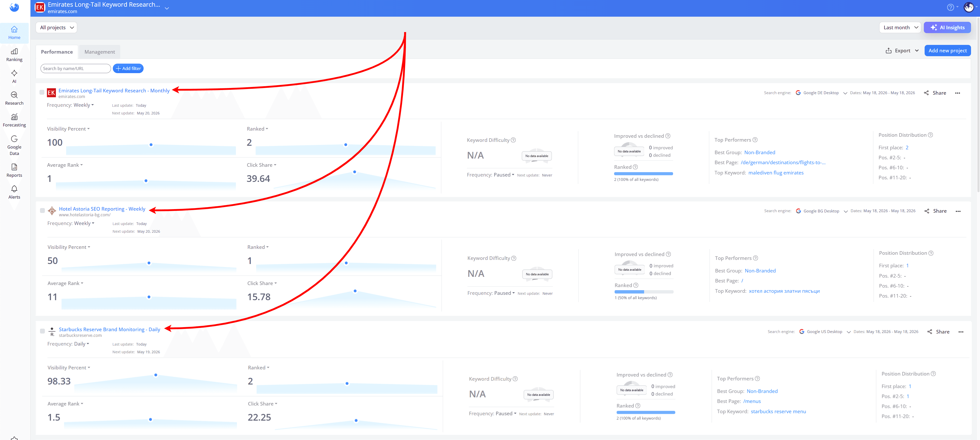
Task: Click the Ranked help icon in Hotel Astoria card
Action: 636,285
